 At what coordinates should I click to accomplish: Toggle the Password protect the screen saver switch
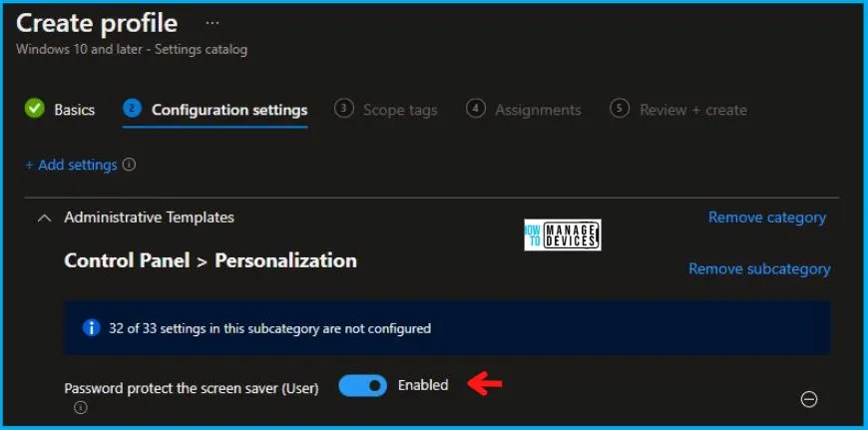[x=362, y=385]
